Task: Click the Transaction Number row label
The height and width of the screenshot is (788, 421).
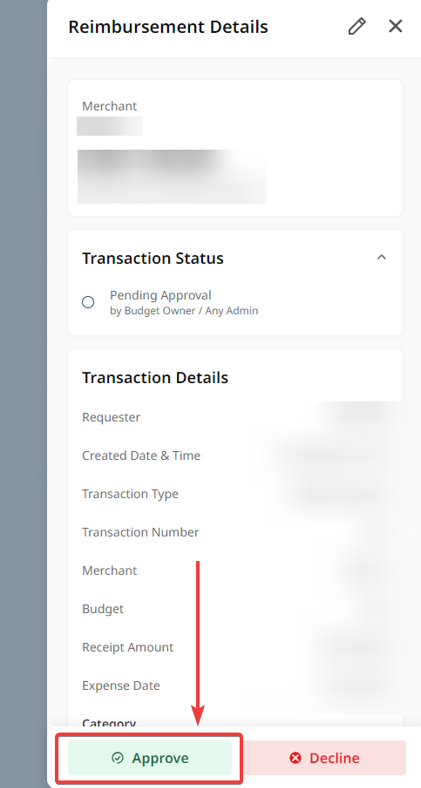Action: (141, 532)
